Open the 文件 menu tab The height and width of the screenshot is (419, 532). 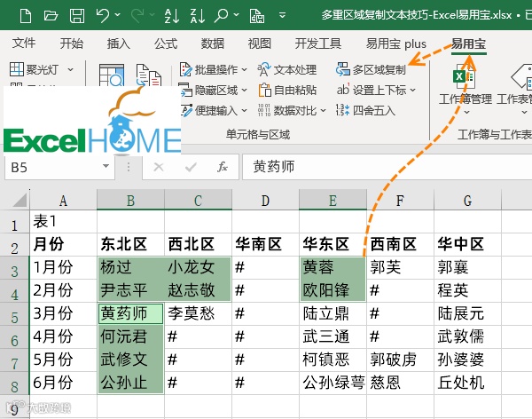pyautogui.click(x=24, y=43)
